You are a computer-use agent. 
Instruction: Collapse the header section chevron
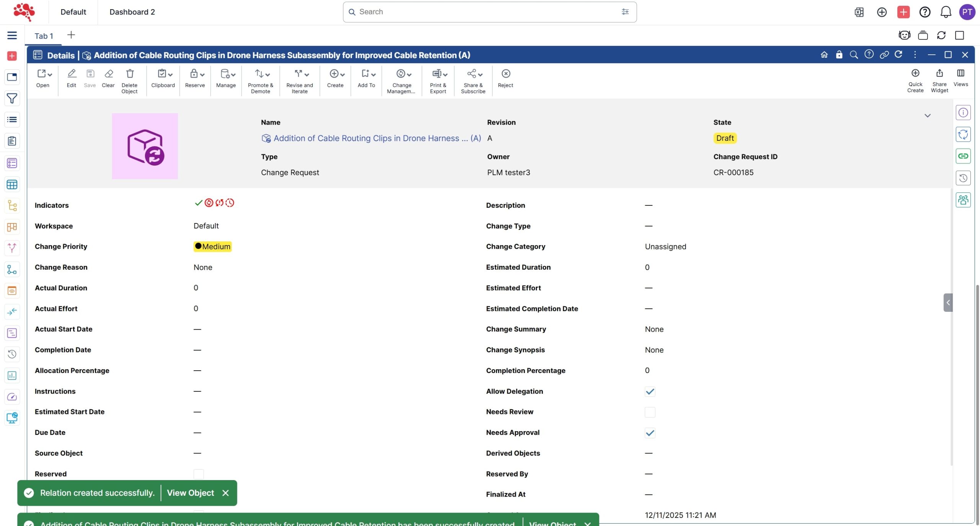pyautogui.click(x=927, y=116)
